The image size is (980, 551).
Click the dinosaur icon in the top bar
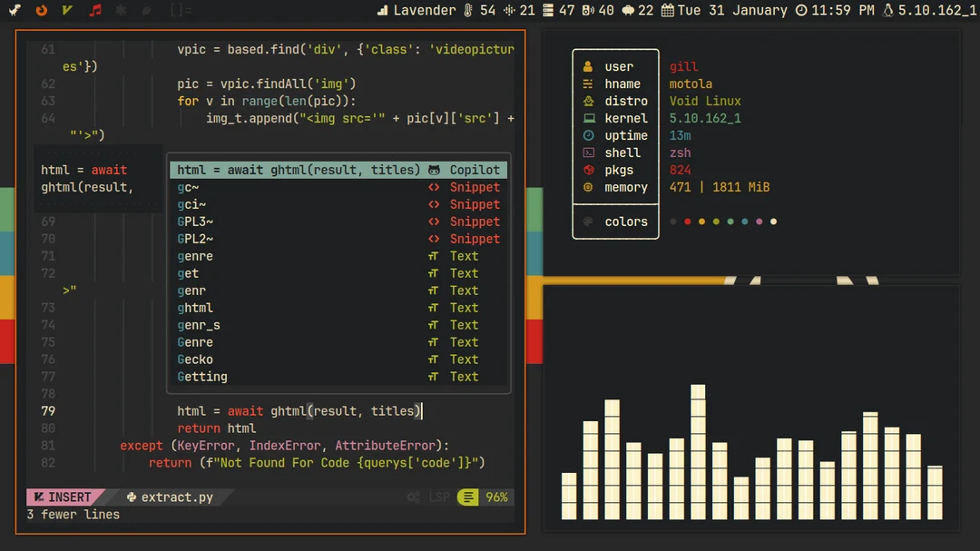point(13,10)
